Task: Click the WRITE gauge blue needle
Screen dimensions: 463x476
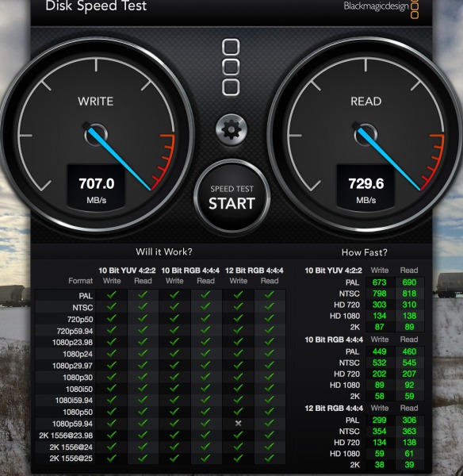Action: [x=118, y=158]
